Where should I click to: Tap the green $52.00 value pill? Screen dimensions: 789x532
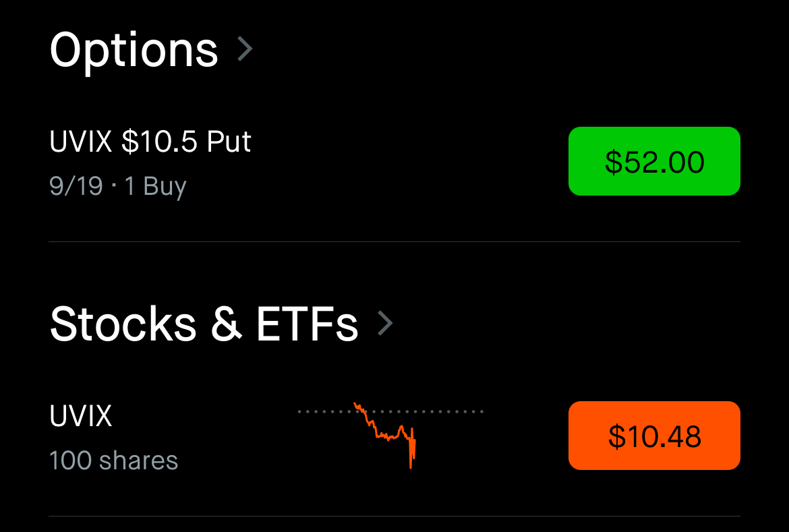click(x=654, y=161)
